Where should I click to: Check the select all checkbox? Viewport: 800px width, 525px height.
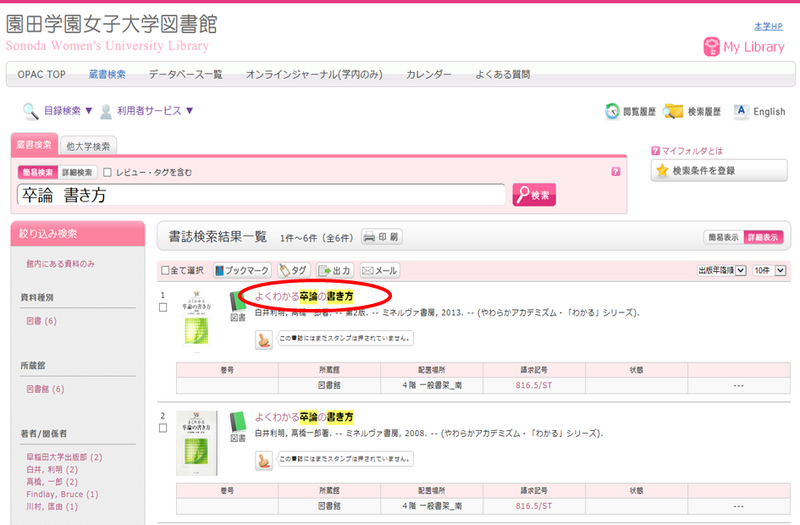click(165, 271)
